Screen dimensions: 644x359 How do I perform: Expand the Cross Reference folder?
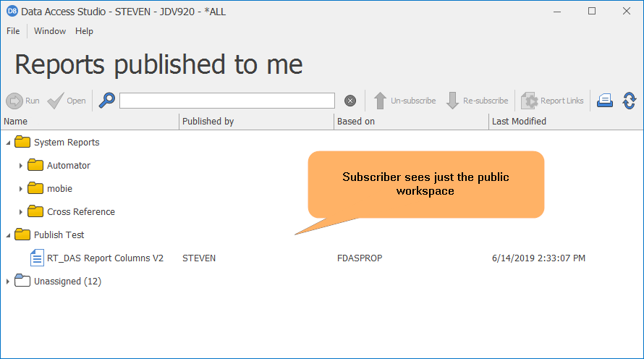point(20,212)
